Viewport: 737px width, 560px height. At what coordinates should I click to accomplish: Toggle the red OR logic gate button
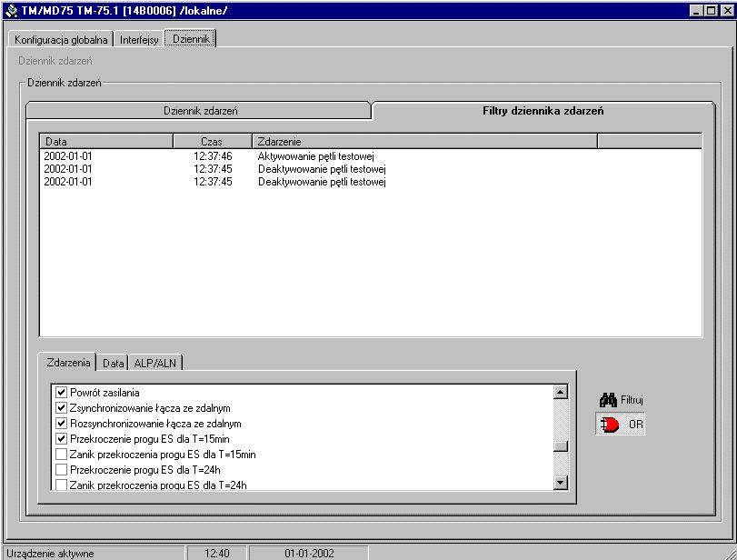(x=620, y=425)
